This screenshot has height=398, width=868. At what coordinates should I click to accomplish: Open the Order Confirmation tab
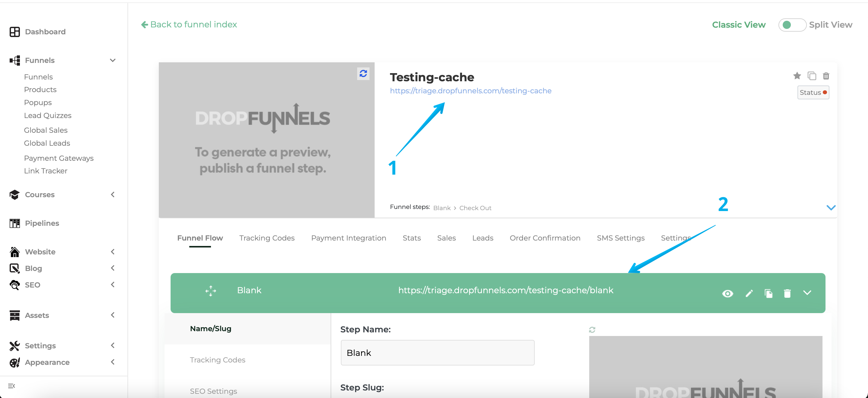545,238
